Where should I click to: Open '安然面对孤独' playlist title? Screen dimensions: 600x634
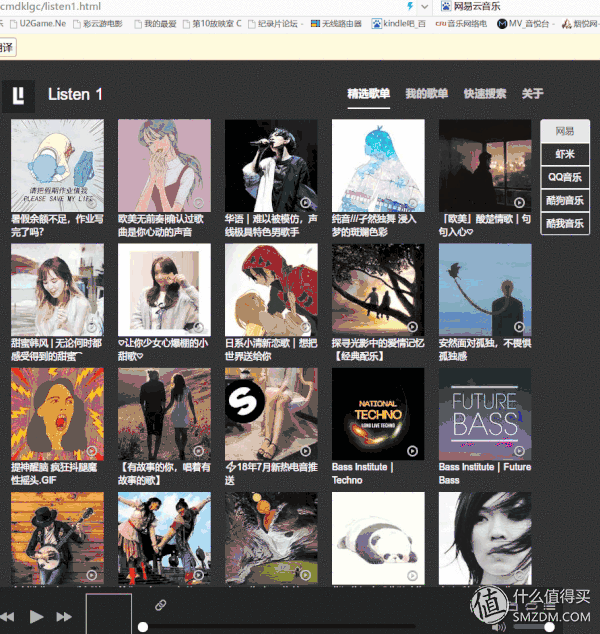point(485,349)
